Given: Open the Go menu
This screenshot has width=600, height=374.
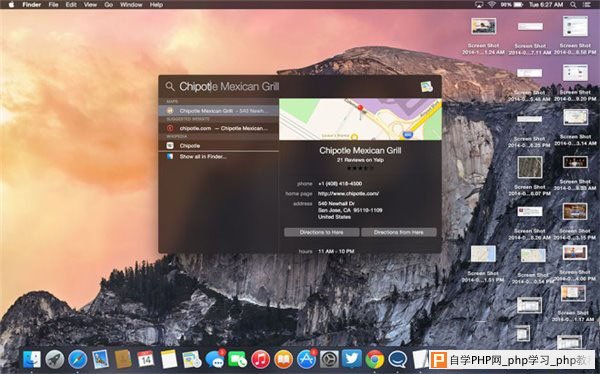Looking at the screenshot, I should point(109,5).
